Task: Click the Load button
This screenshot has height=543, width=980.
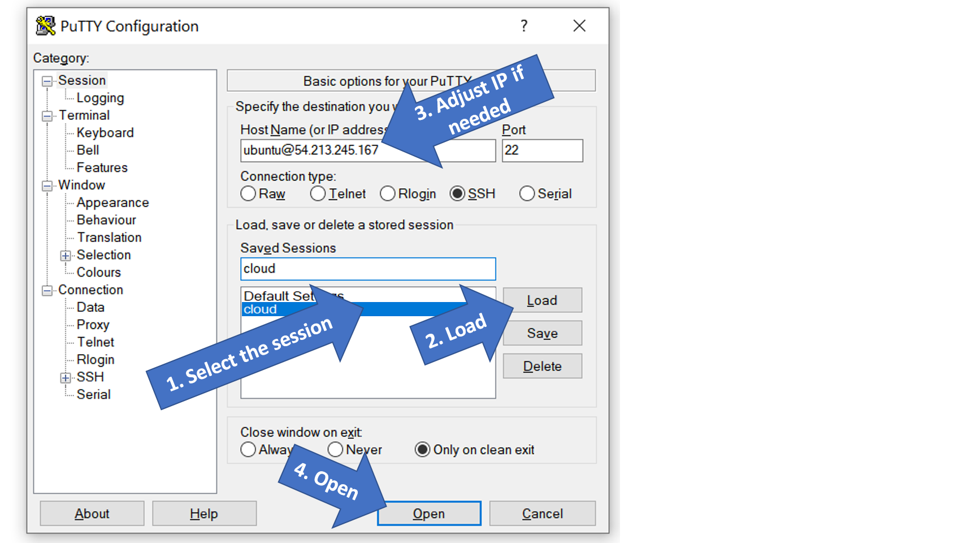Action: 543,300
